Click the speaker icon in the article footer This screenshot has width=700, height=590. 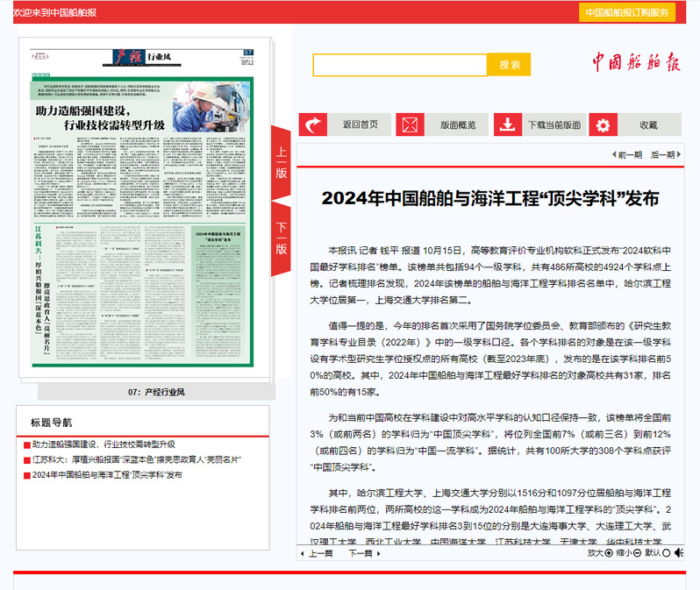(681, 553)
